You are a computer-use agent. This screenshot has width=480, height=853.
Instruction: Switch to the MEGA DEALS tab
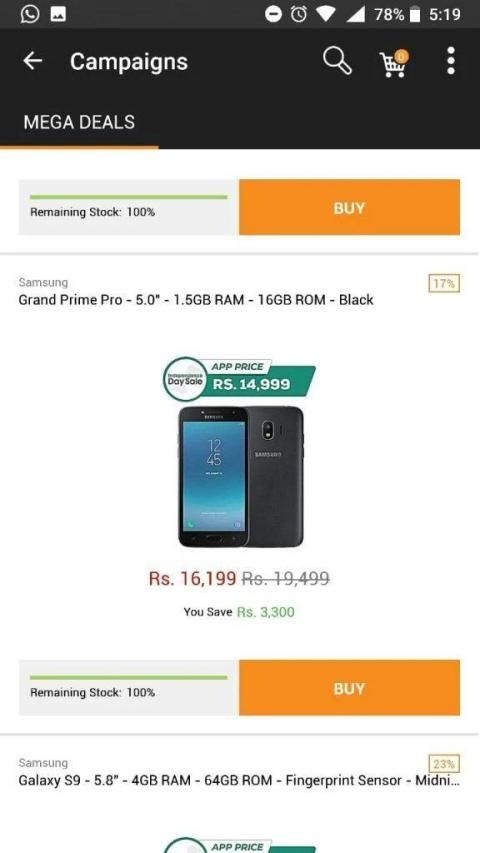pyautogui.click(x=79, y=122)
